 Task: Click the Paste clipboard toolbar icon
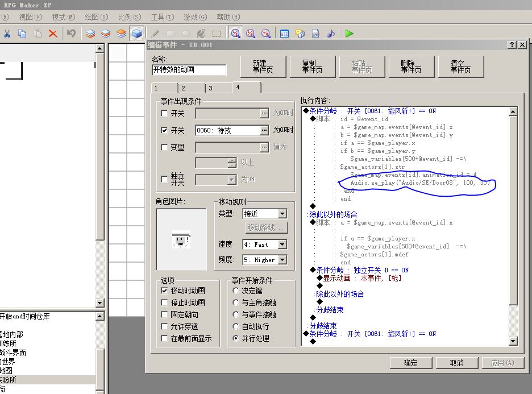38,33
